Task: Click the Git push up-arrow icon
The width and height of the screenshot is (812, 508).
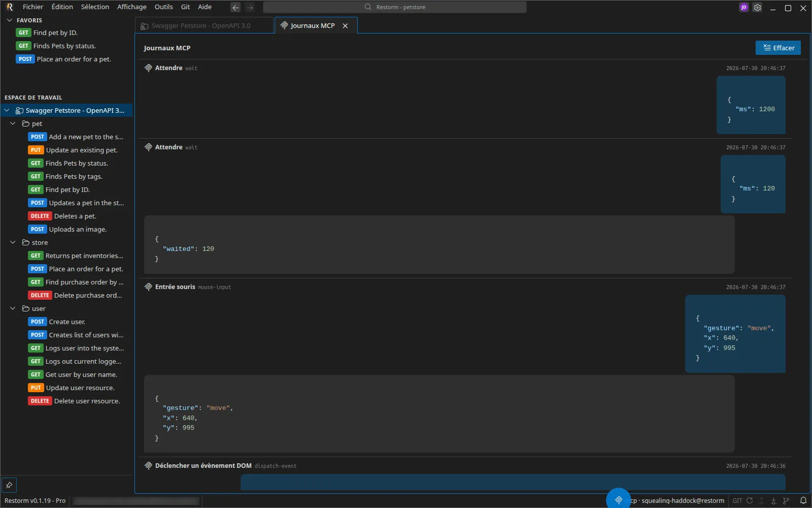Action: pos(762,500)
